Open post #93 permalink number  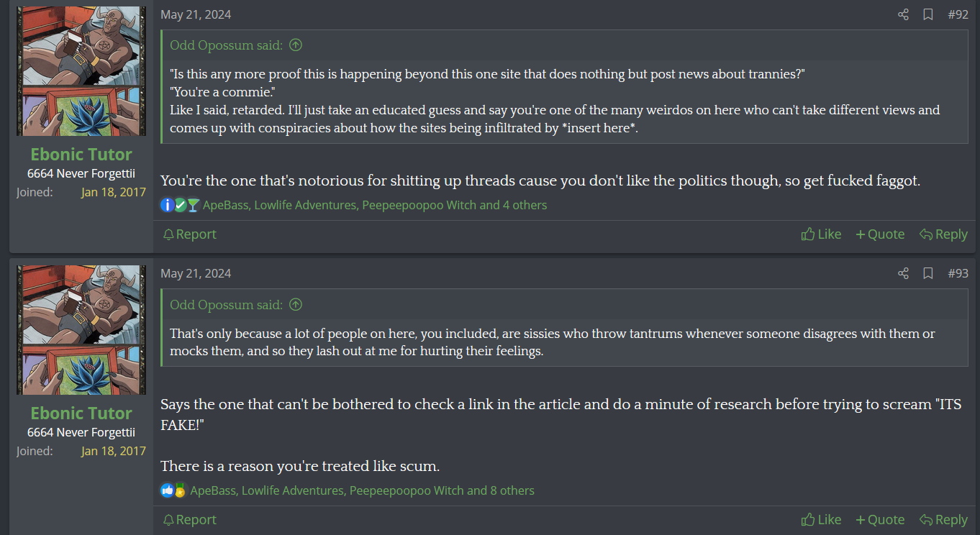tap(958, 273)
